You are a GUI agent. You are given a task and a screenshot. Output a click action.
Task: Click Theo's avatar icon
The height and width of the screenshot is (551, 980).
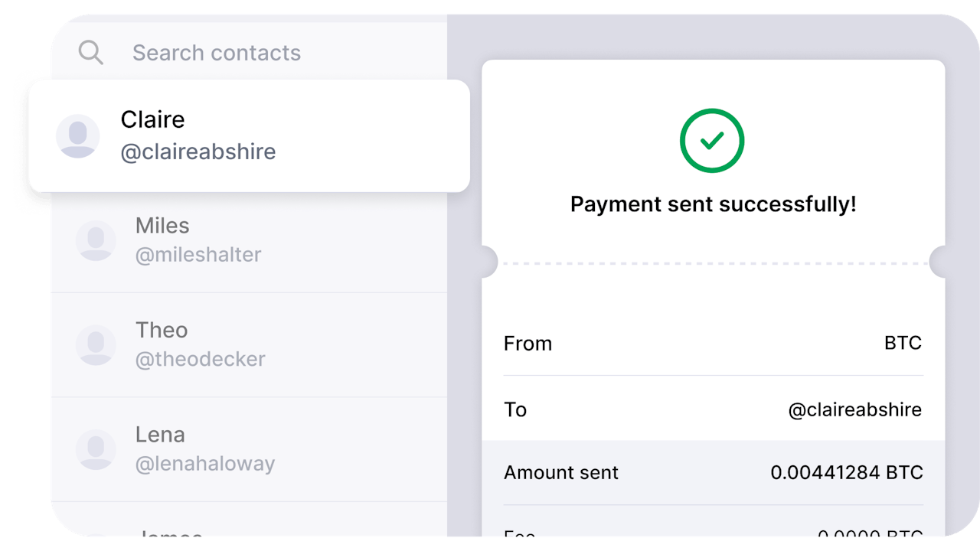point(96,345)
